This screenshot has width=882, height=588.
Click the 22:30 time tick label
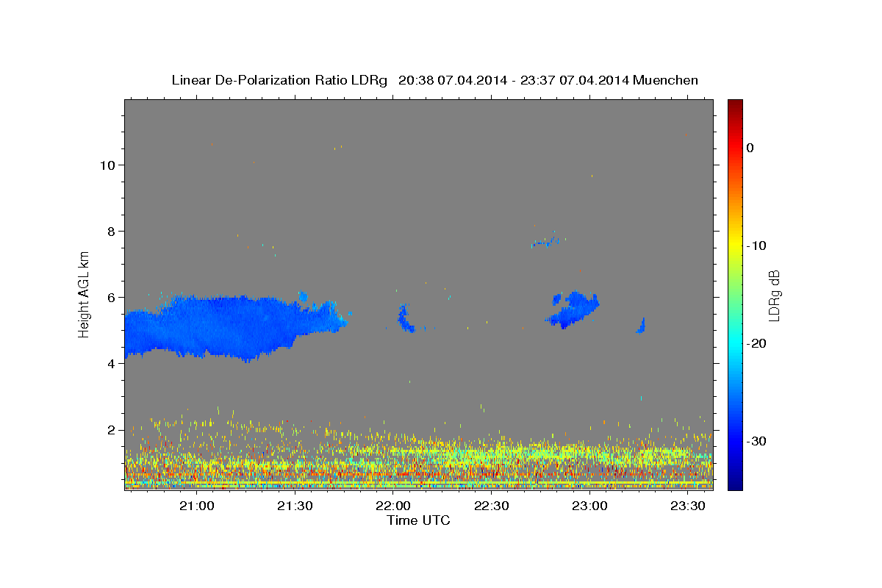[492, 506]
